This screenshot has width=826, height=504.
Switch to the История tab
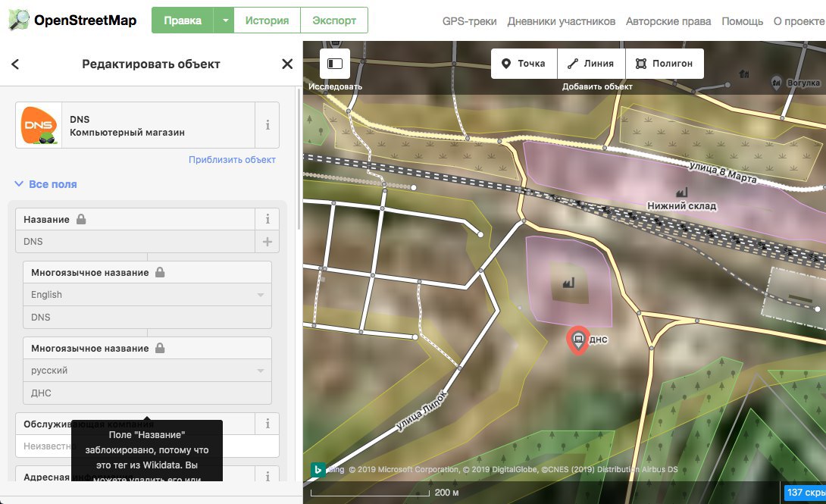[267, 20]
